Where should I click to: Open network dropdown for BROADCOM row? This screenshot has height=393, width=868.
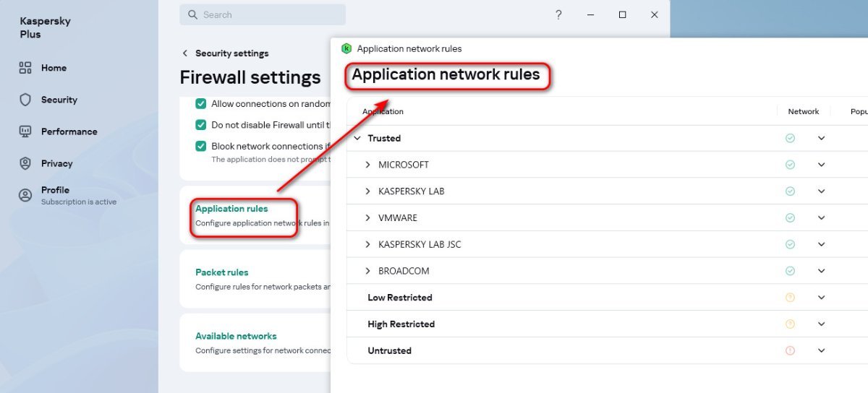point(821,271)
